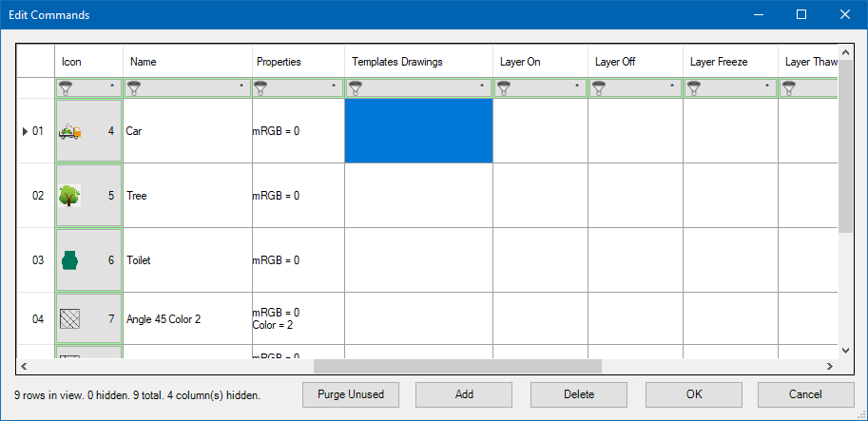
Task: Select highlighted Templates Drawings cell for Car
Action: (x=418, y=131)
